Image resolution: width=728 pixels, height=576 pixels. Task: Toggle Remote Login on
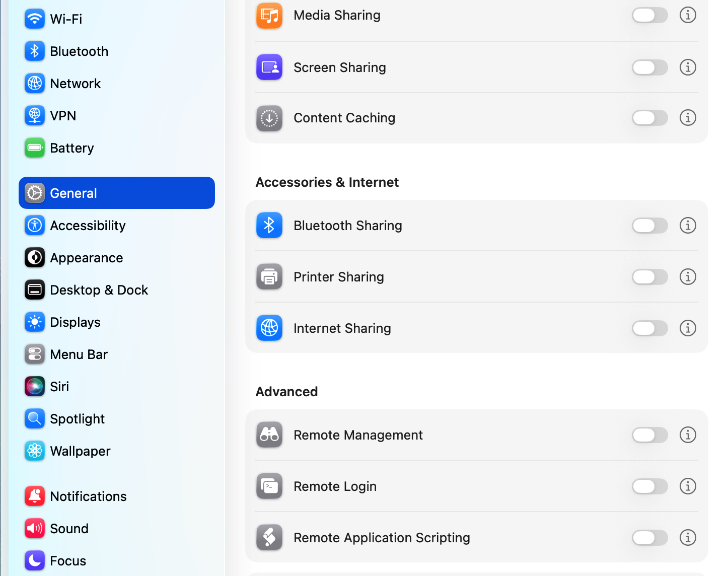649,486
